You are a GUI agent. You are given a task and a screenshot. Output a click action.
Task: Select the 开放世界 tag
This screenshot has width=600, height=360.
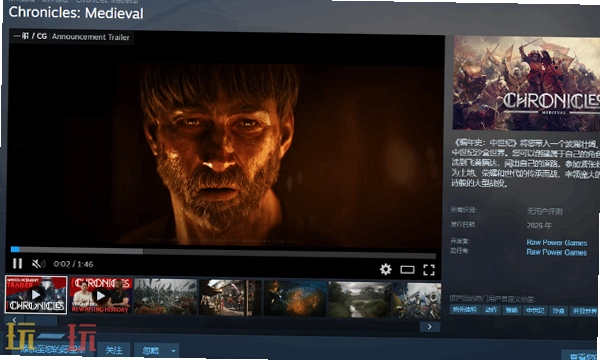click(584, 311)
